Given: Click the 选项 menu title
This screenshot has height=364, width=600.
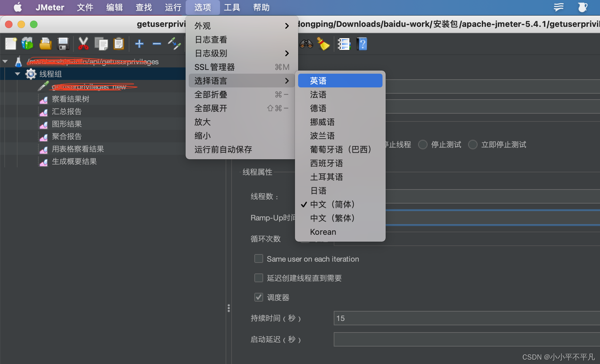Looking at the screenshot, I should pos(202,7).
